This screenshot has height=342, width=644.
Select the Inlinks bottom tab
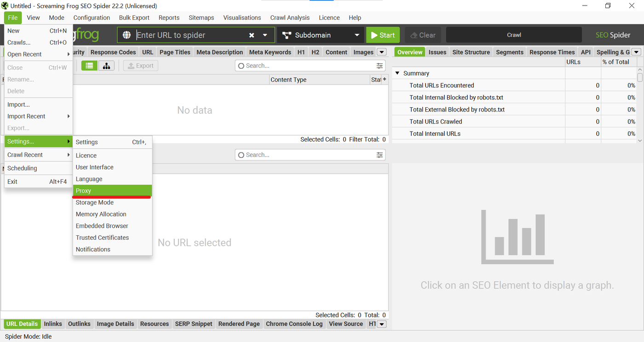[x=53, y=324]
